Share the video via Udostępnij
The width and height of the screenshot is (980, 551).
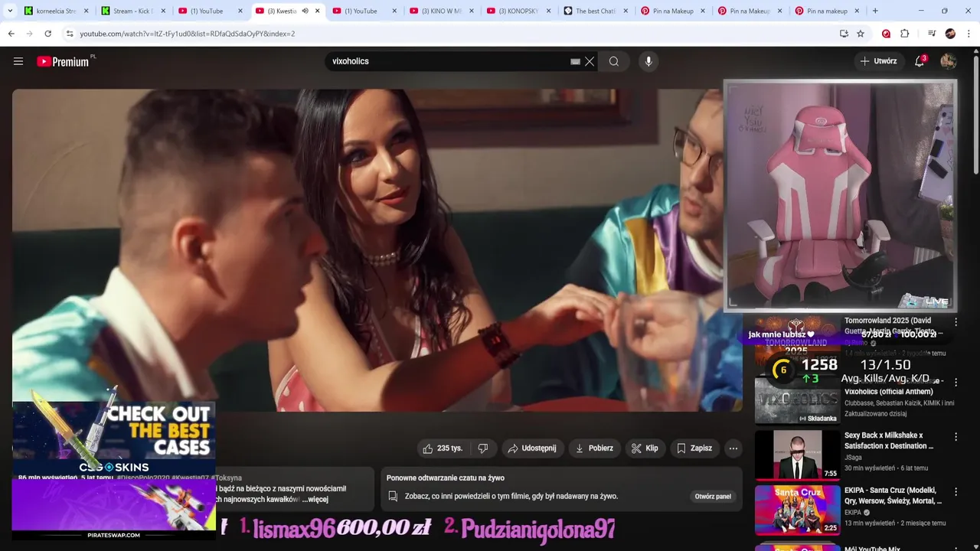[x=532, y=448]
